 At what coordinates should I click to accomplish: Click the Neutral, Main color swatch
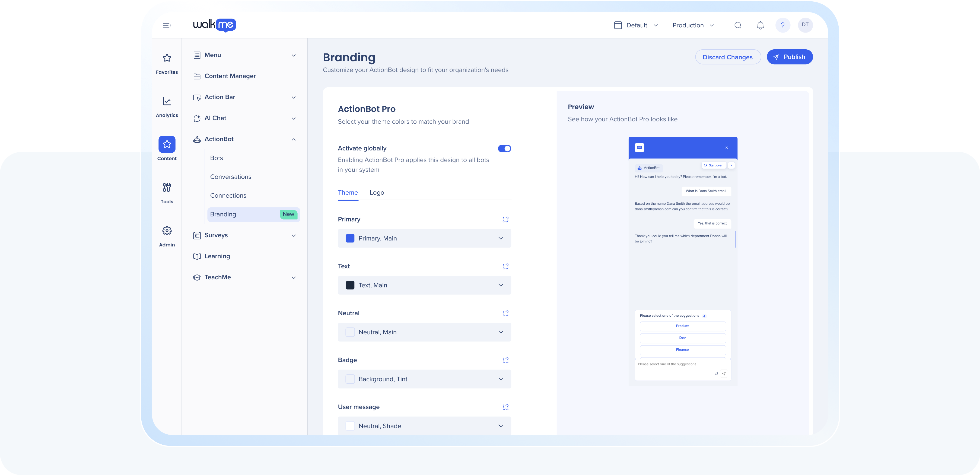coord(350,332)
